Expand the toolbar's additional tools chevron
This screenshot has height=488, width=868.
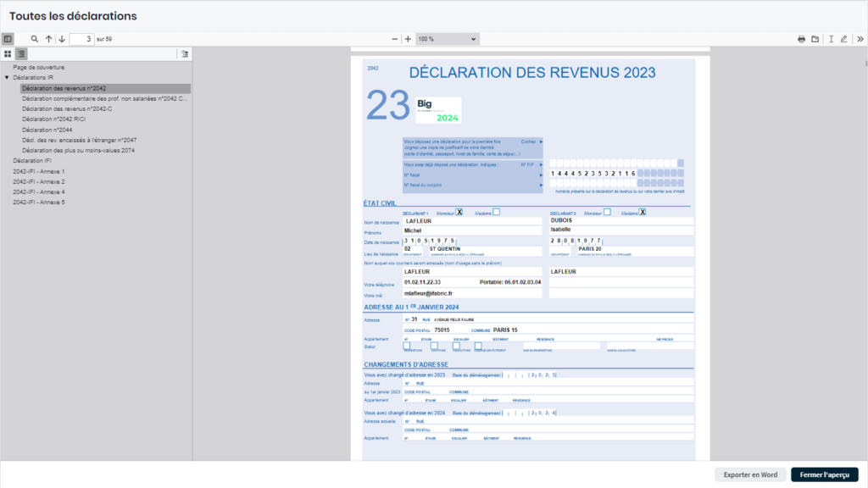coord(860,39)
